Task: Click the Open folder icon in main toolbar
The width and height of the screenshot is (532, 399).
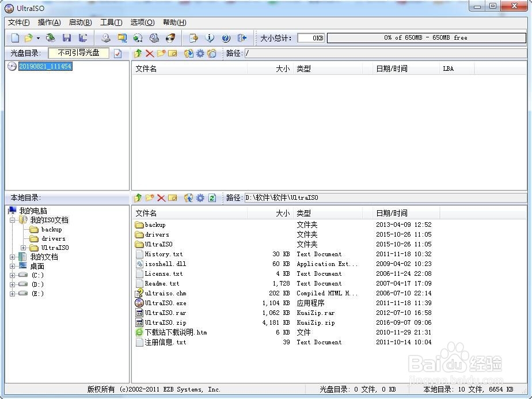Action: coord(29,37)
